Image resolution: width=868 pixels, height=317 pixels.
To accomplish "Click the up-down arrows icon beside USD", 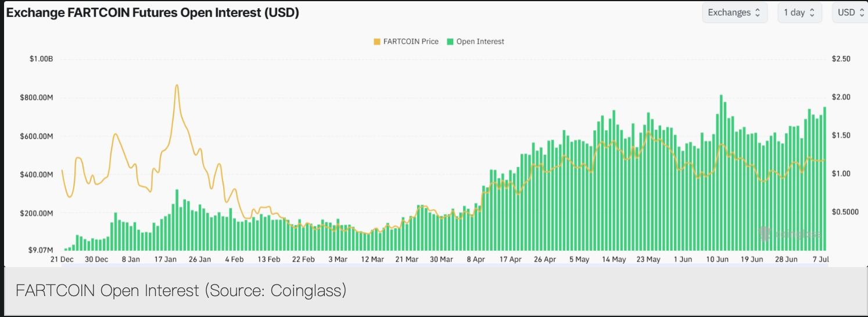I will pos(862,12).
